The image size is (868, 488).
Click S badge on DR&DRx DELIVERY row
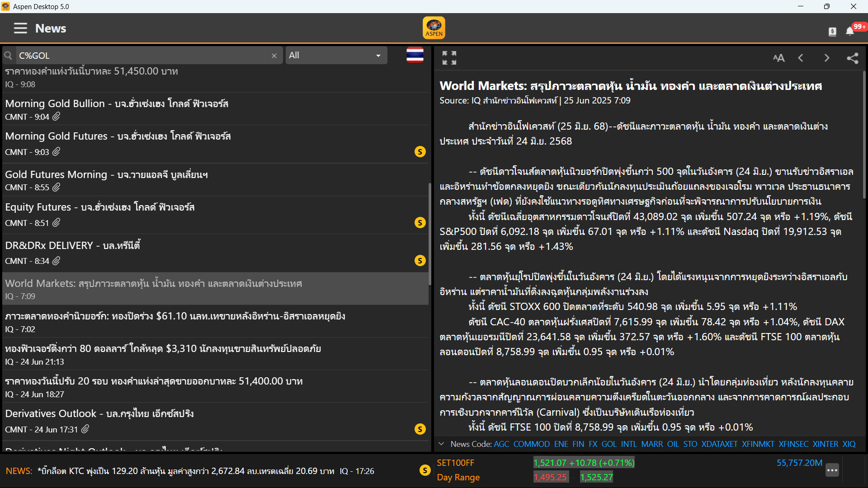[x=420, y=261]
